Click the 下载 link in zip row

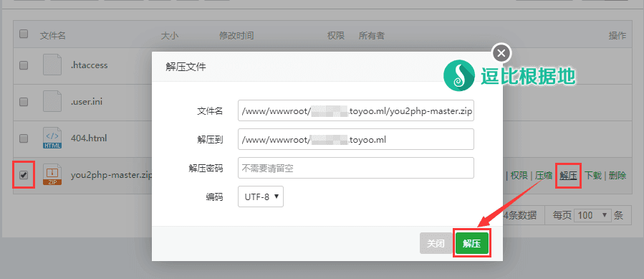pyautogui.click(x=593, y=176)
